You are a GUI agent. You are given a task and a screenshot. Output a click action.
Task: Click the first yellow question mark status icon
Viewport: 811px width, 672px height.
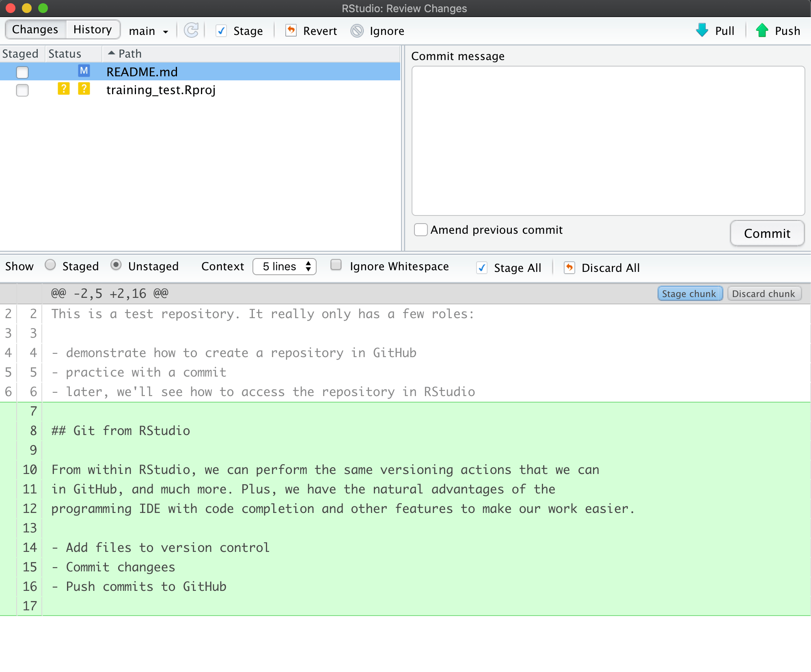[64, 89]
